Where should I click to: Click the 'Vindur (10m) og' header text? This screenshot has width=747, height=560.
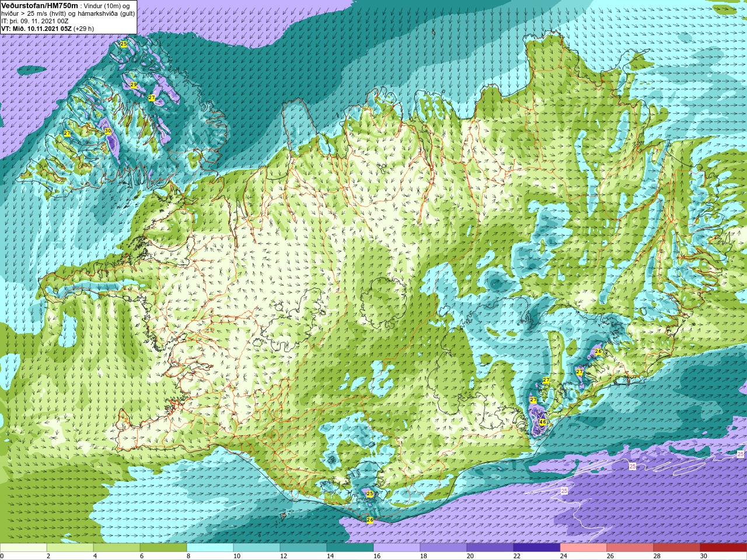click(107, 6)
